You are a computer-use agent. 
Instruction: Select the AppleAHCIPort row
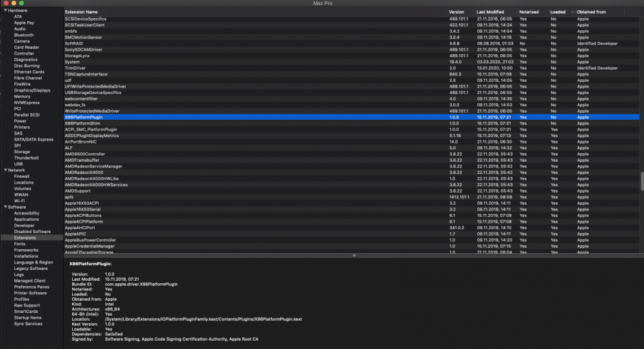[x=352, y=228]
